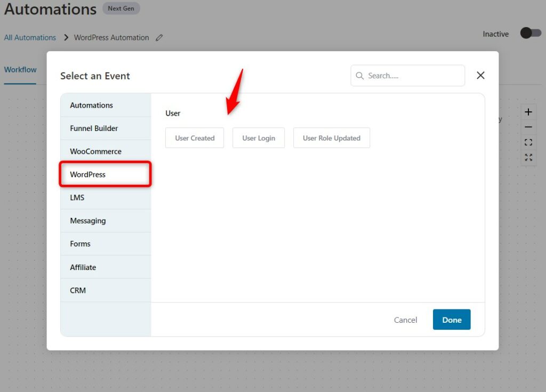This screenshot has height=392, width=546.
Task: Zoom in with the plus icon
Action: [528, 112]
